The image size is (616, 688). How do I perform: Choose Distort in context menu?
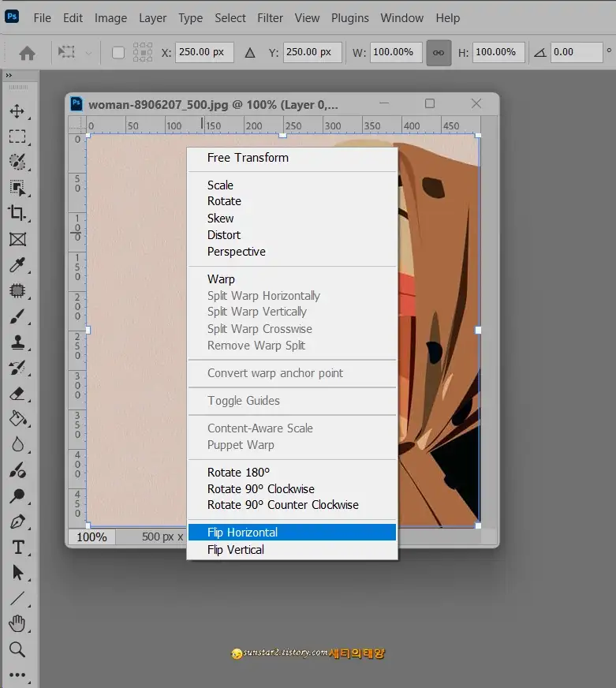point(292,235)
